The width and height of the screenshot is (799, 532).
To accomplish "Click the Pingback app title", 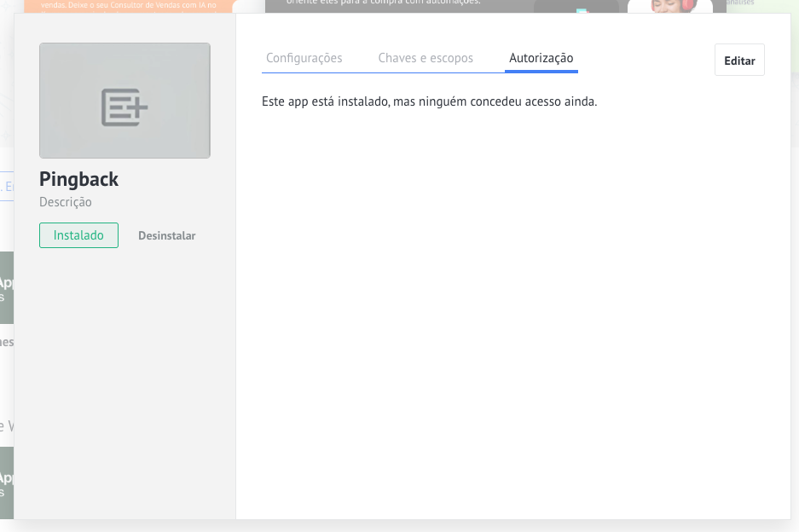I will [x=78, y=179].
